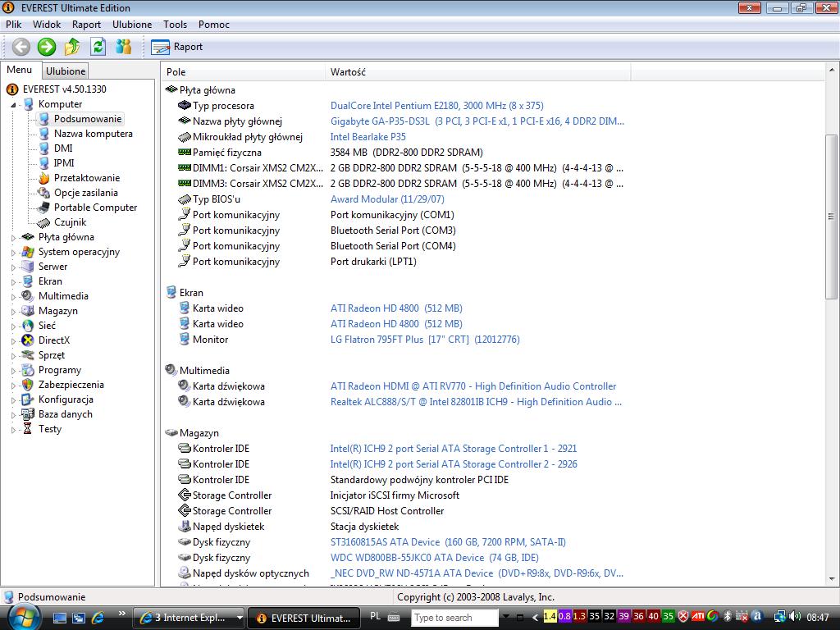Click the grey Back navigation arrow
Screen dimensions: 840x630
(x=21, y=47)
